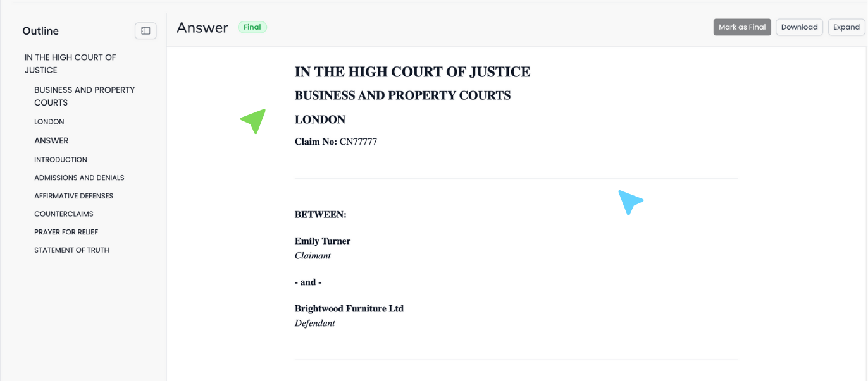Open ADMISSIONS AND DENIALS section
This screenshot has height=381, width=868.
[79, 178]
